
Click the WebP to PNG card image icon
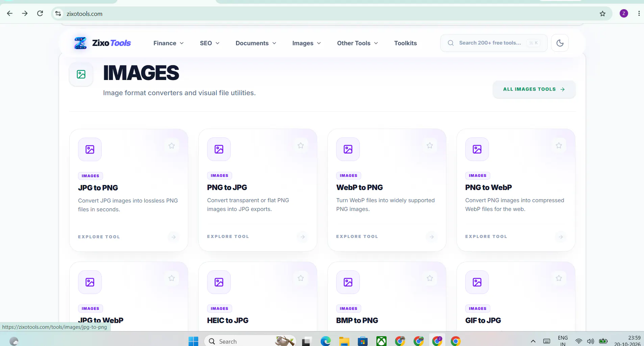tap(348, 149)
